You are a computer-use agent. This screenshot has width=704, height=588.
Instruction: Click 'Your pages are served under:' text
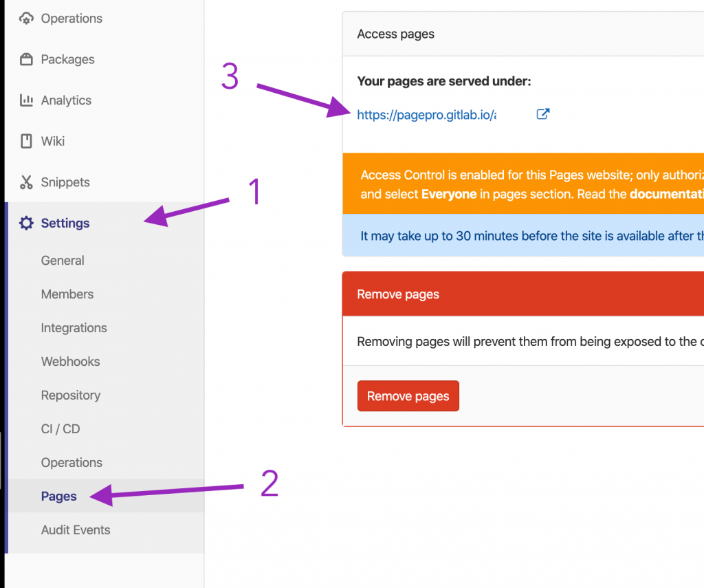coord(444,81)
